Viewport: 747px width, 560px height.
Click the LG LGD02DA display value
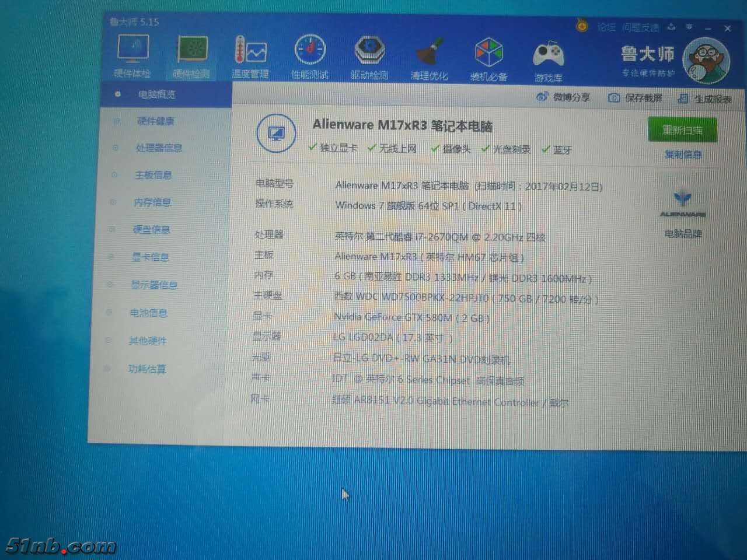[x=393, y=338]
